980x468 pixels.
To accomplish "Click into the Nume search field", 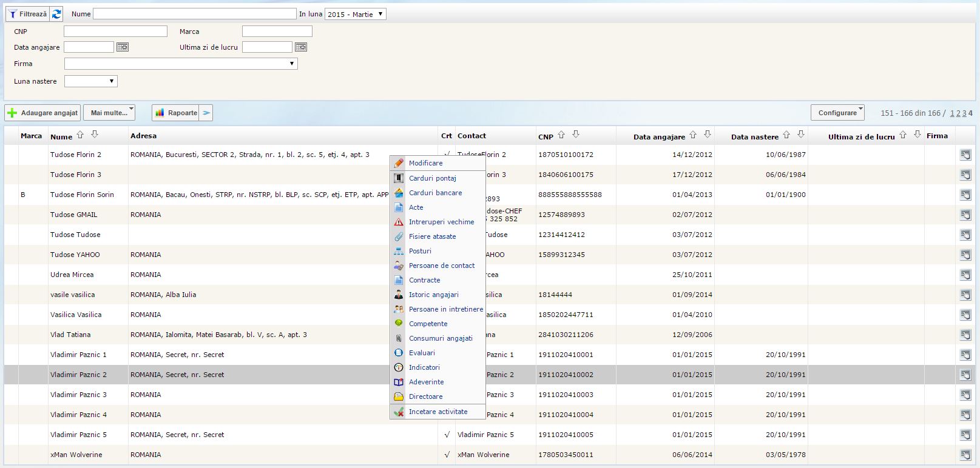I will [194, 14].
